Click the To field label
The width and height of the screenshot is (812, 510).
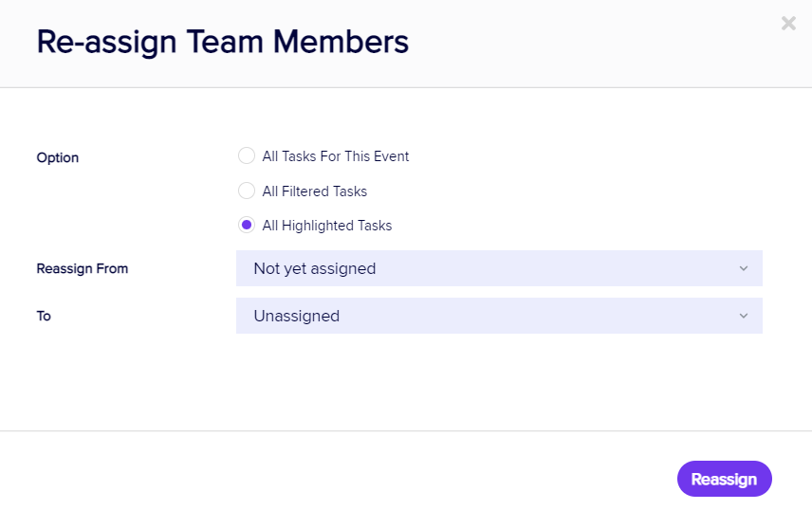tap(44, 316)
